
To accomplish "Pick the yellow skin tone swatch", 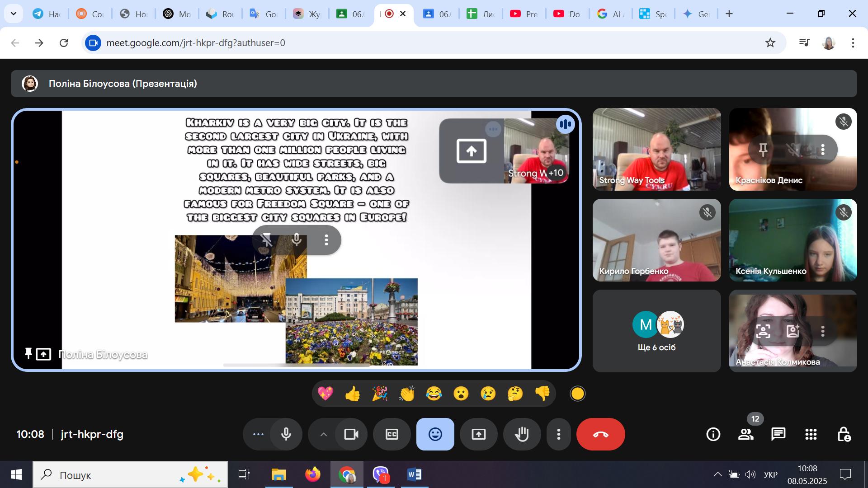I will pyautogui.click(x=577, y=394).
